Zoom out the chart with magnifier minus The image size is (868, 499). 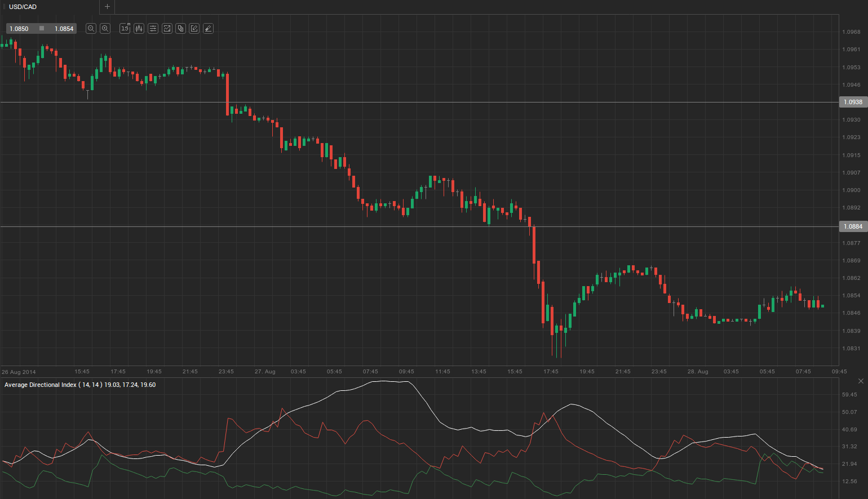[x=91, y=28]
